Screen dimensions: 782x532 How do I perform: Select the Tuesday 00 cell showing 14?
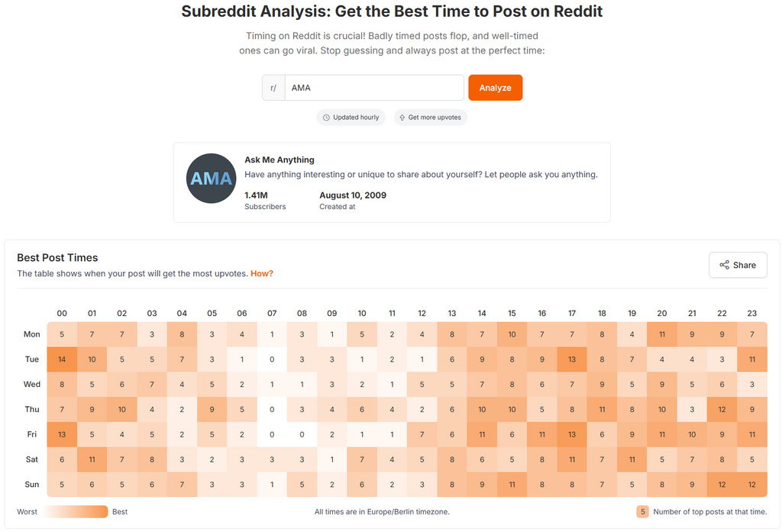point(62,359)
